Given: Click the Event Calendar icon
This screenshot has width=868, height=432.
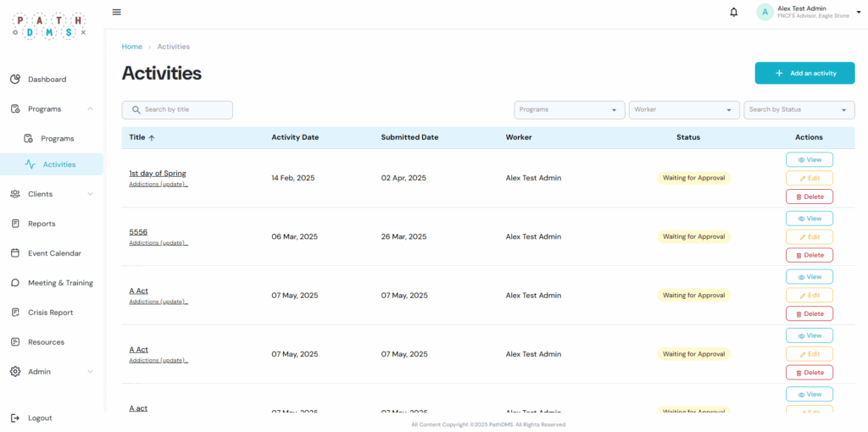Looking at the screenshot, I should tap(15, 253).
